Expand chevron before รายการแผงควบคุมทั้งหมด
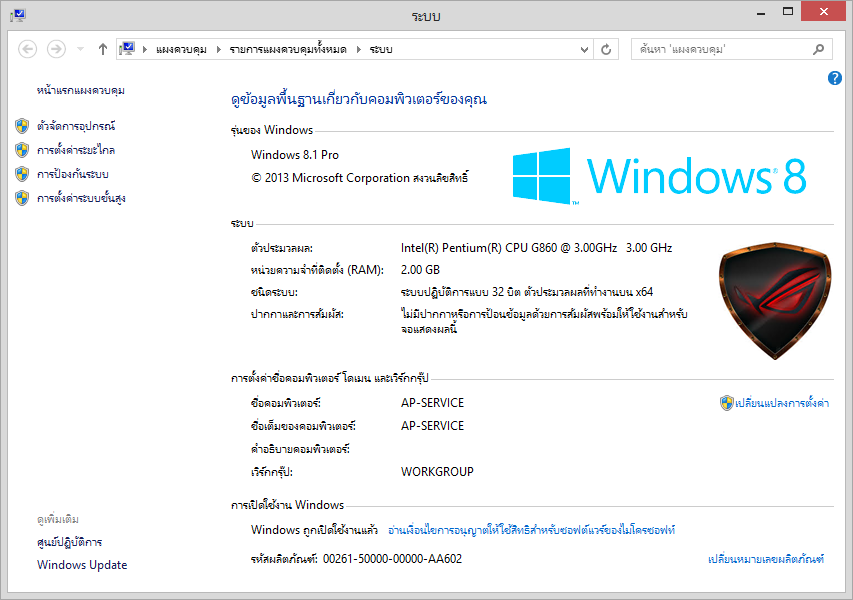 pos(219,50)
